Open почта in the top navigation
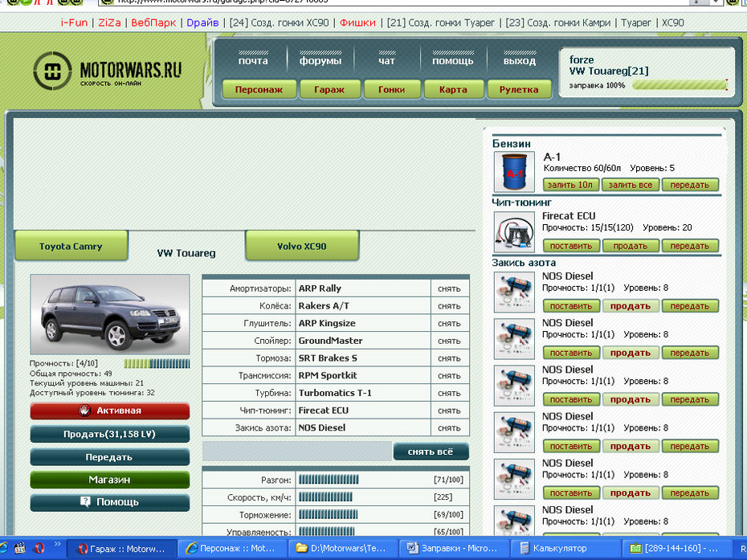Viewport: 747px width, 560px height. tap(253, 60)
